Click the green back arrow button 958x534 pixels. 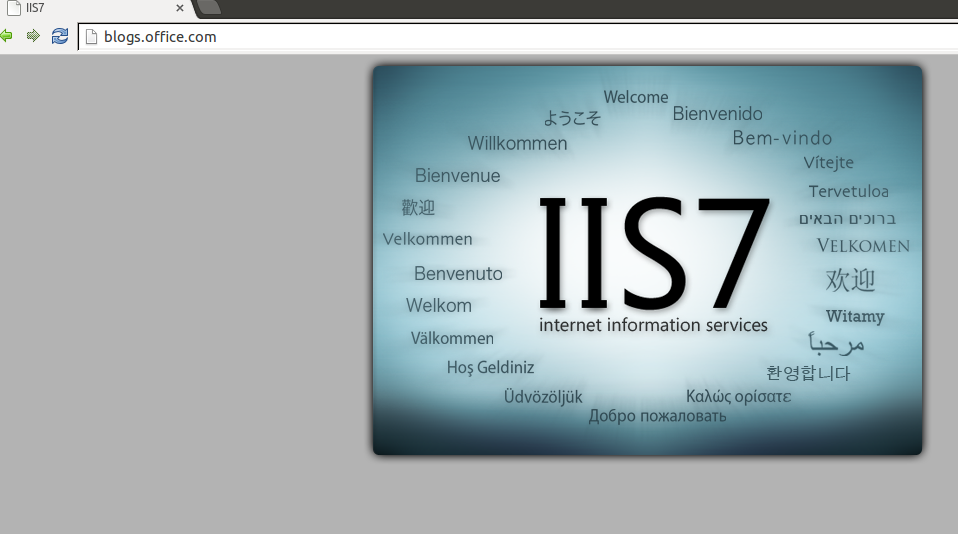coord(6,36)
